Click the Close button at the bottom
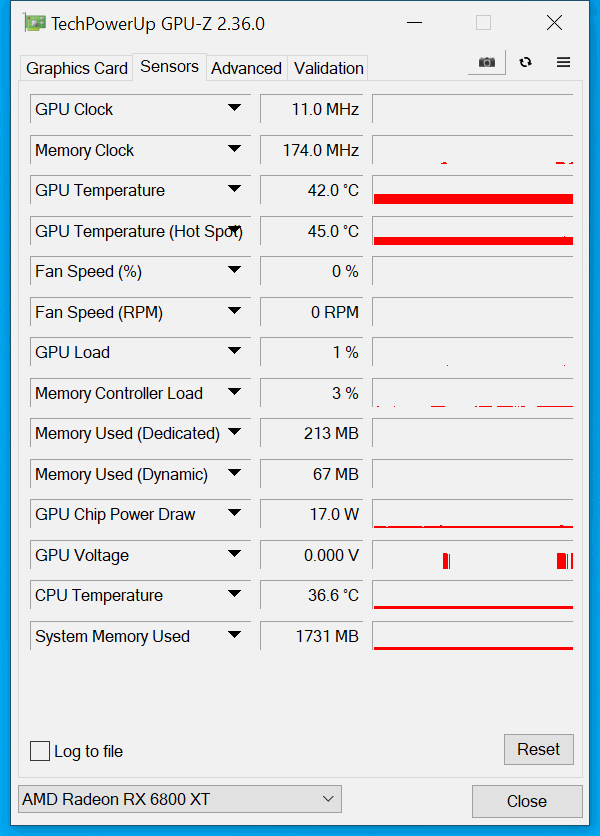 point(527,801)
